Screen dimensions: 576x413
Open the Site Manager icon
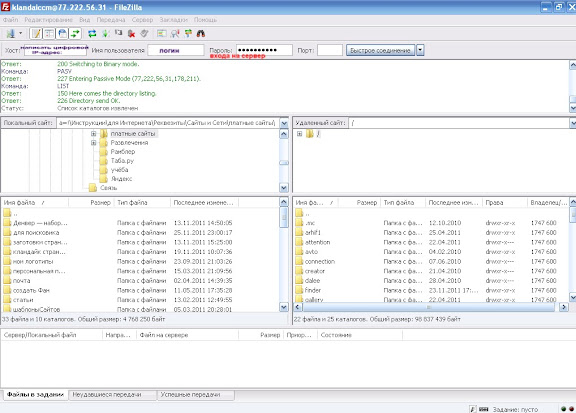(10, 34)
